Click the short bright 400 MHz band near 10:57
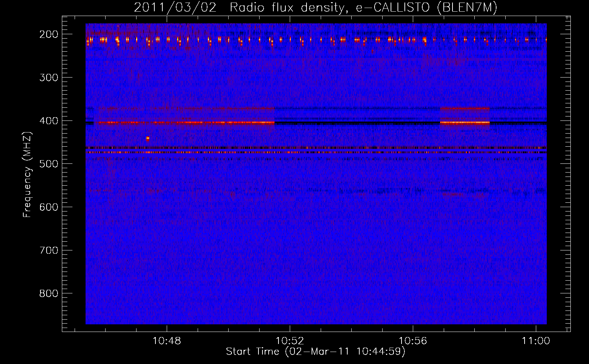 (465, 123)
